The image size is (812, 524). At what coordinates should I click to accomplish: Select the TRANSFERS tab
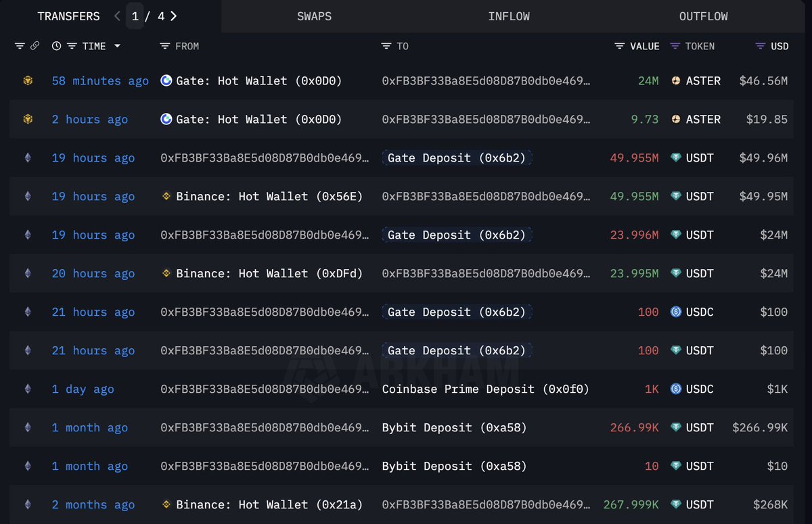68,16
